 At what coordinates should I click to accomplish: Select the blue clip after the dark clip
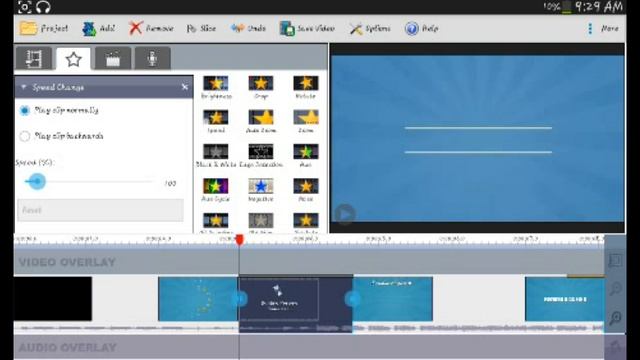point(393,299)
